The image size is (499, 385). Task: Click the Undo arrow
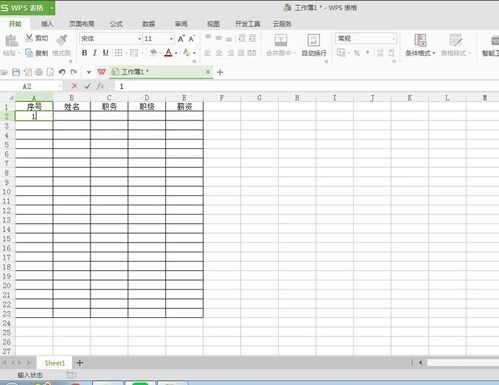(x=62, y=72)
